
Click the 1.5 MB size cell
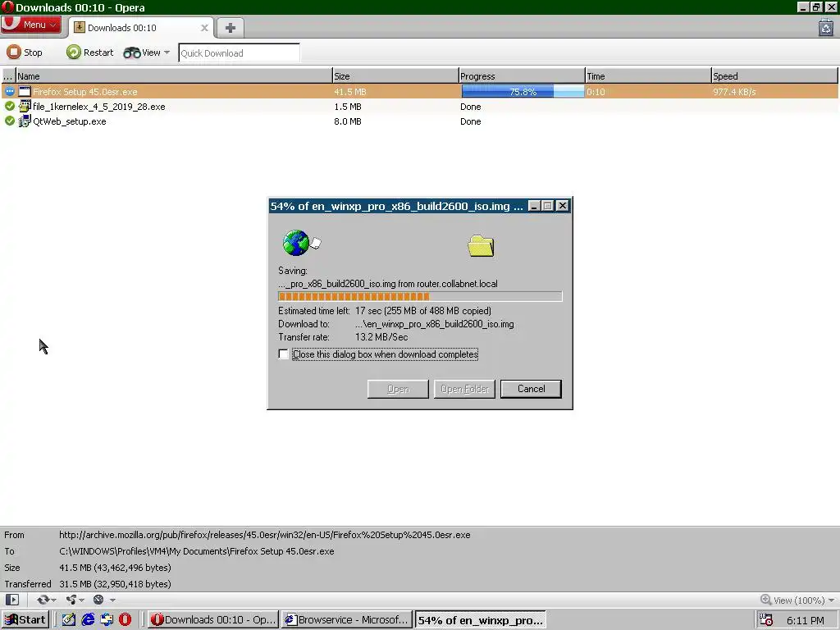tap(348, 107)
